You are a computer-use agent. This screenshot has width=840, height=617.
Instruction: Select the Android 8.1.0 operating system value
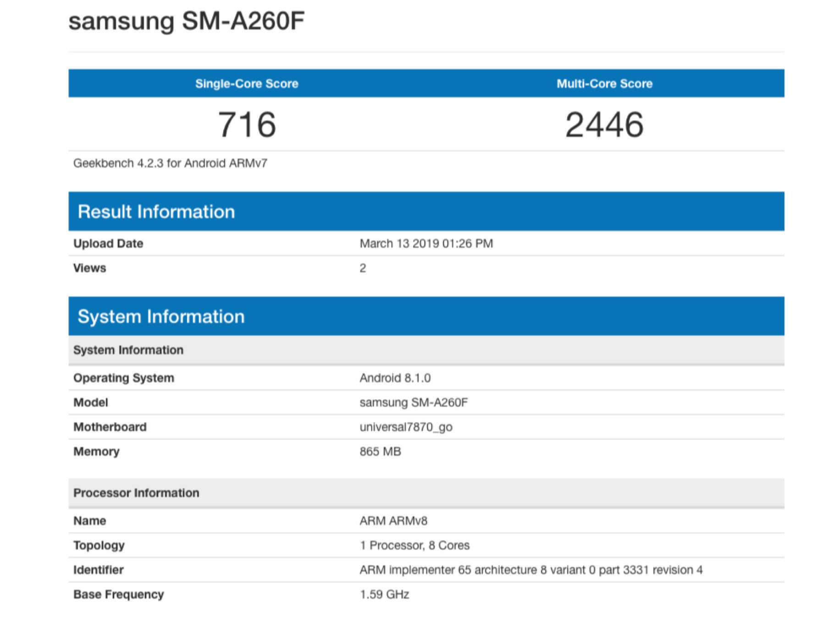click(395, 378)
